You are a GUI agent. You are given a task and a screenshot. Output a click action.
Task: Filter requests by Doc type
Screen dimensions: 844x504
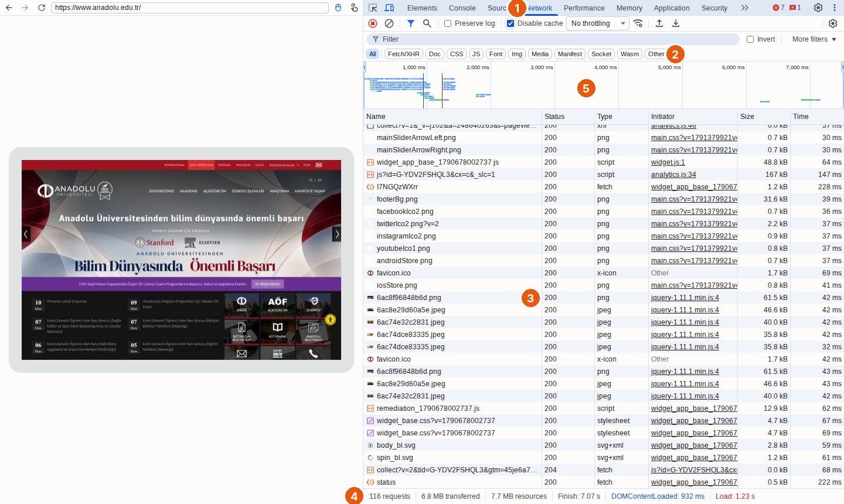434,54
